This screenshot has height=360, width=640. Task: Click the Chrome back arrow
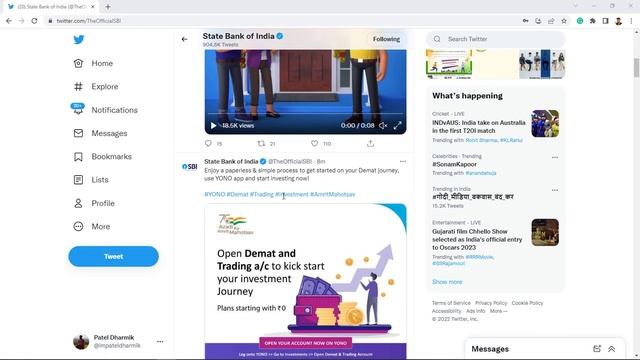coord(9,21)
